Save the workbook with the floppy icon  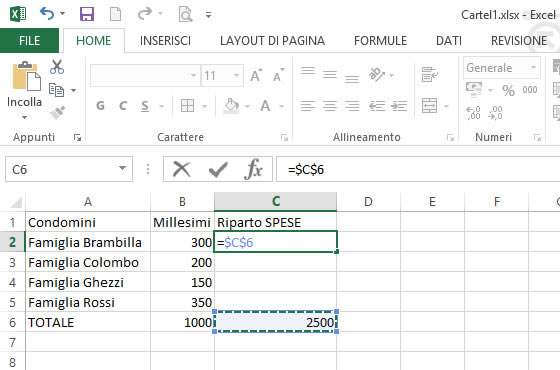coord(86,14)
